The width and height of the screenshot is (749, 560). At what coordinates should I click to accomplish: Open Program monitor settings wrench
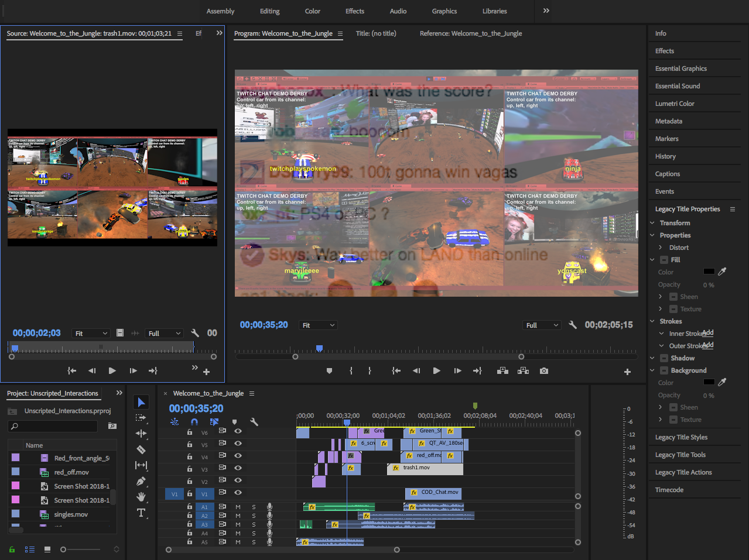click(573, 325)
